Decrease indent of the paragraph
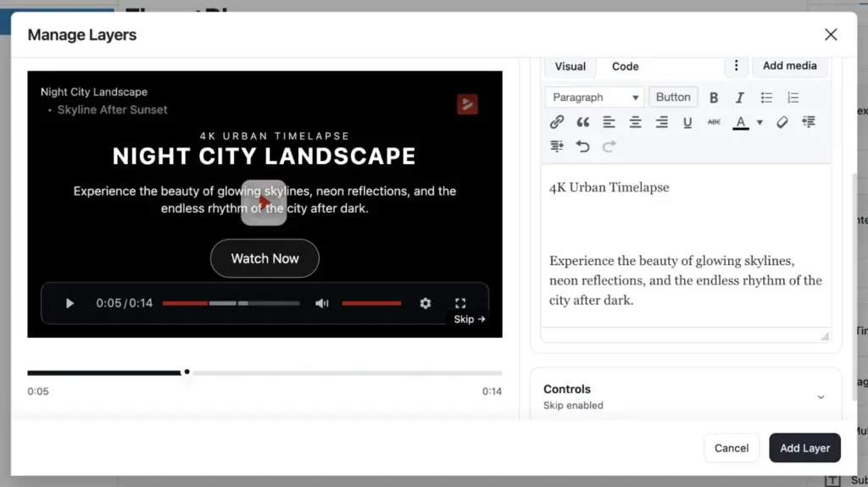868x487 pixels. click(x=808, y=122)
